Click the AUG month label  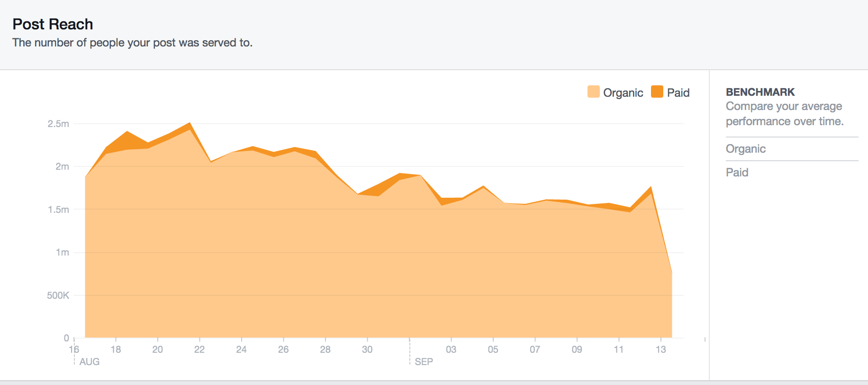tap(90, 362)
